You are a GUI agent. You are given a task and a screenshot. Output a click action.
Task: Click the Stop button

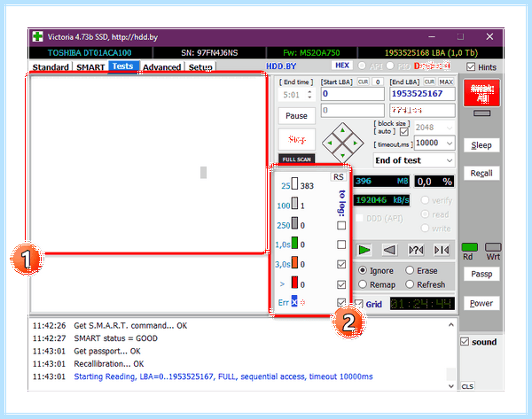point(296,139)
